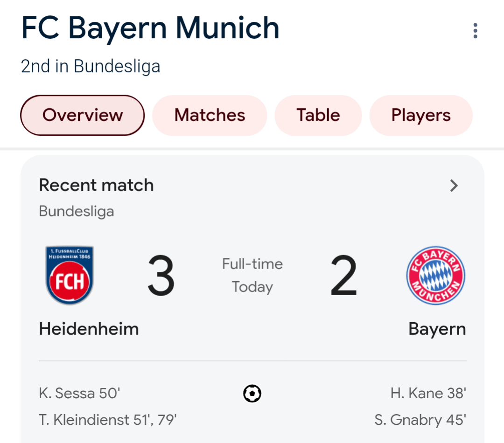Open the Recent match heading
Image resolution: width=504 pixels, height=443 pixels.
pyautogui.click(x=96, y=185)
